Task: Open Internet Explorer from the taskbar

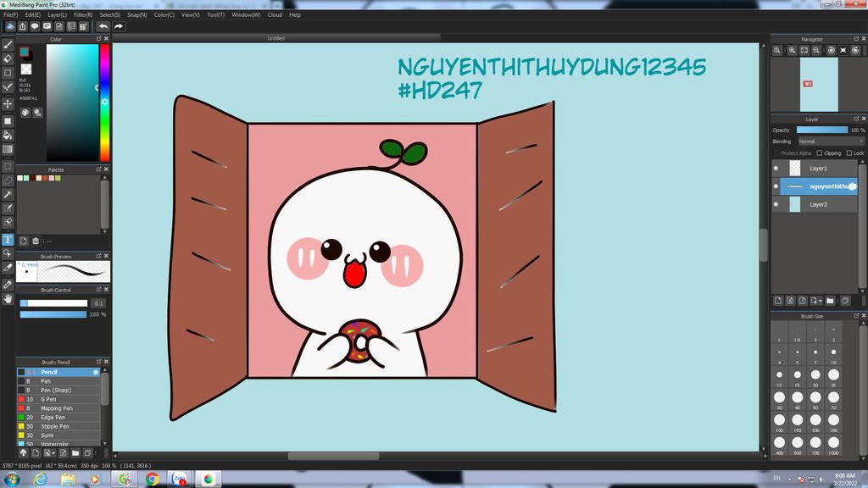Action: pos(41,480)
